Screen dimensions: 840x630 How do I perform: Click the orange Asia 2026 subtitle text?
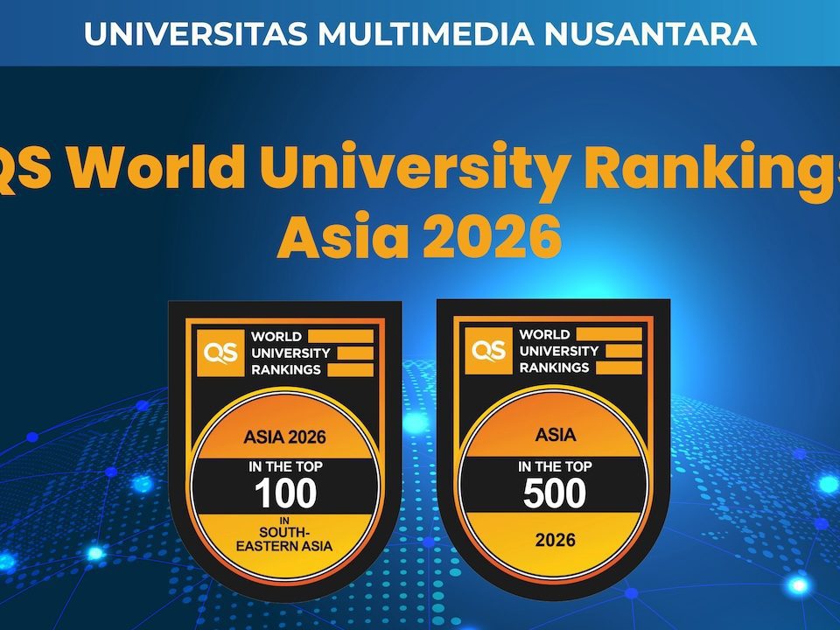(418, 236)
